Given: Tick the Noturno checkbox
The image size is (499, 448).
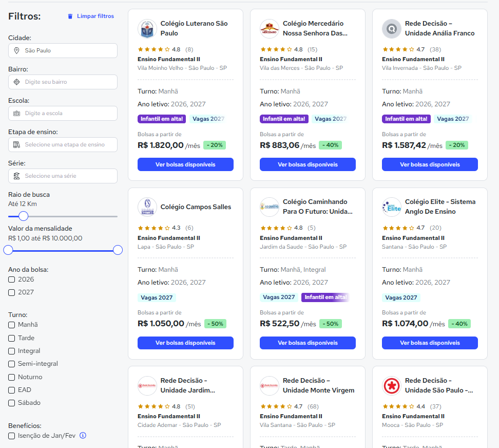Looking at the screenshot, I should coord(11,377).
